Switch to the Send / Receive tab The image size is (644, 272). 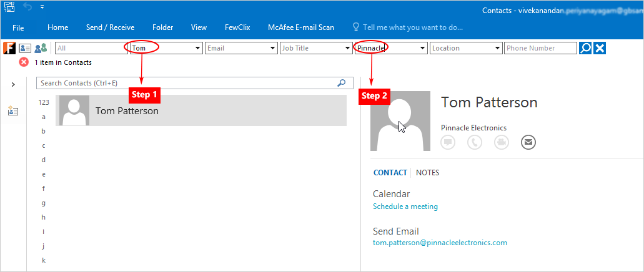(x=110, y=27)
